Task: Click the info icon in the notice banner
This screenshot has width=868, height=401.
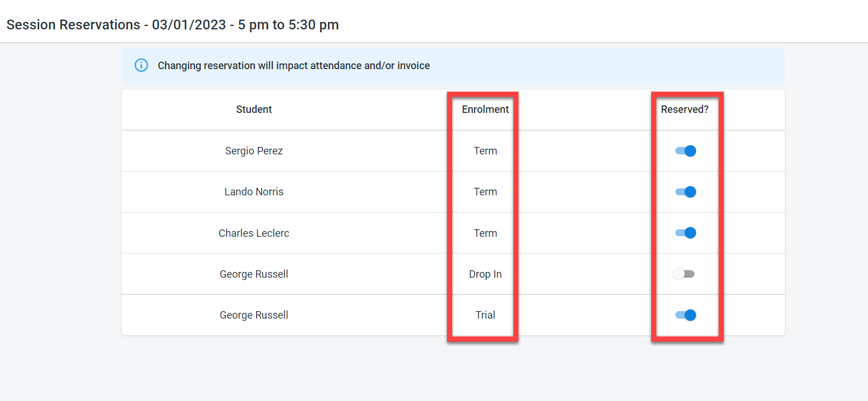Action: click(141, 65)
